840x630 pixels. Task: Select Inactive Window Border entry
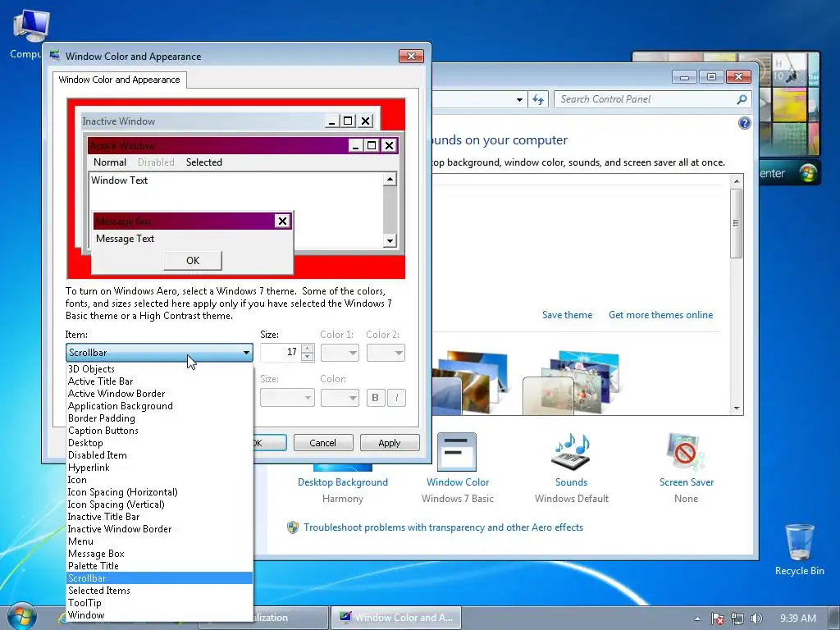pos(159,529)
